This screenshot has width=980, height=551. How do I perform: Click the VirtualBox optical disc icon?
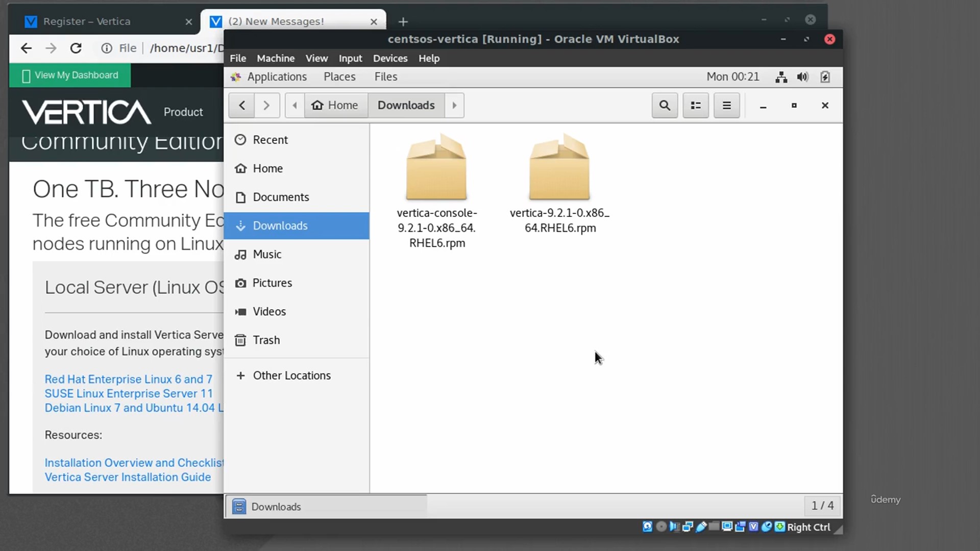tap(661, 527)
